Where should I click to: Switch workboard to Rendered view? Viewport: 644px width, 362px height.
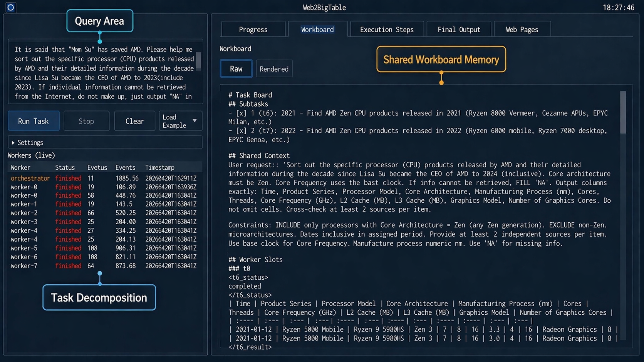[x=274, y=69]
